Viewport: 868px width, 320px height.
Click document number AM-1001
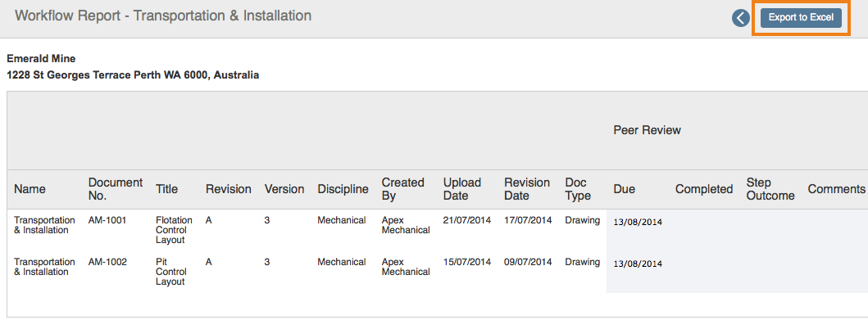pos(107,220)
